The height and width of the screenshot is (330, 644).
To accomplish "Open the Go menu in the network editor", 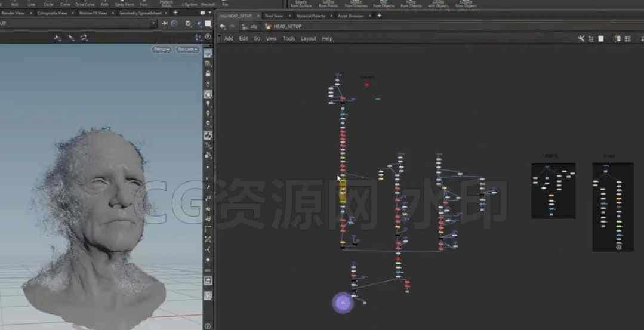I will point(257,39).
